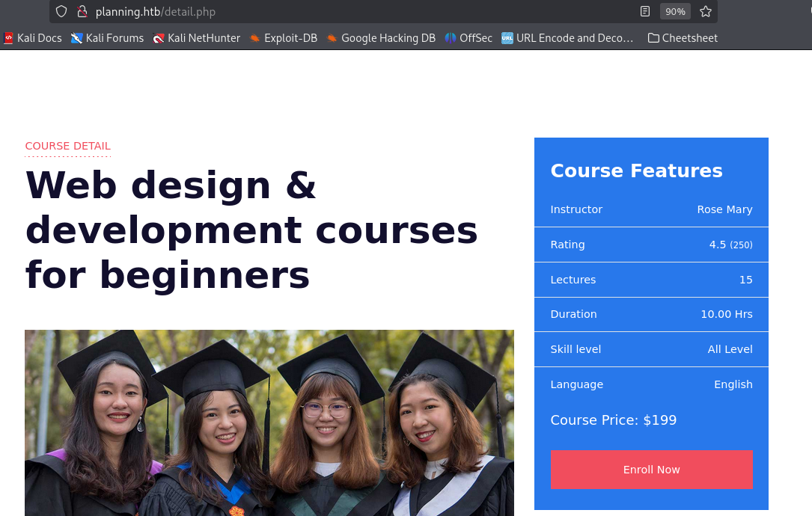
Task: Open the insecure connection padlock icon
Action: point(82,11)
